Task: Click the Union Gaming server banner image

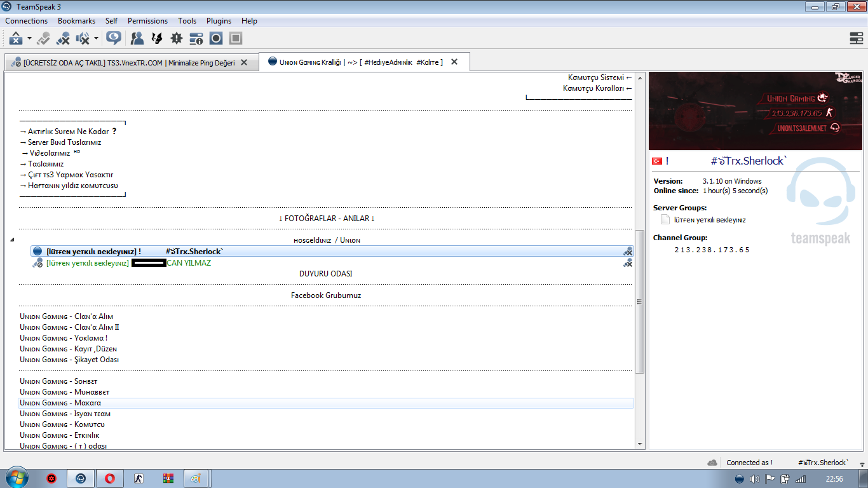Action: (x=754, y=111)
